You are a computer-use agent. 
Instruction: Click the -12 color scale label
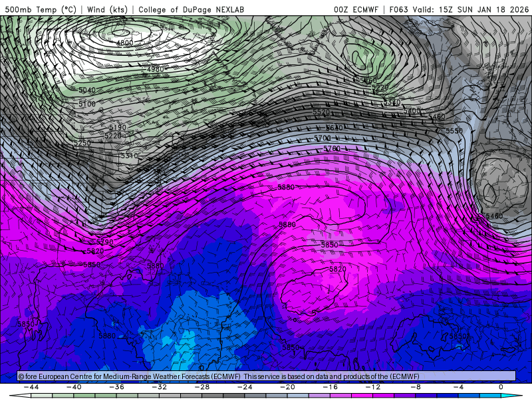[373, 387]
